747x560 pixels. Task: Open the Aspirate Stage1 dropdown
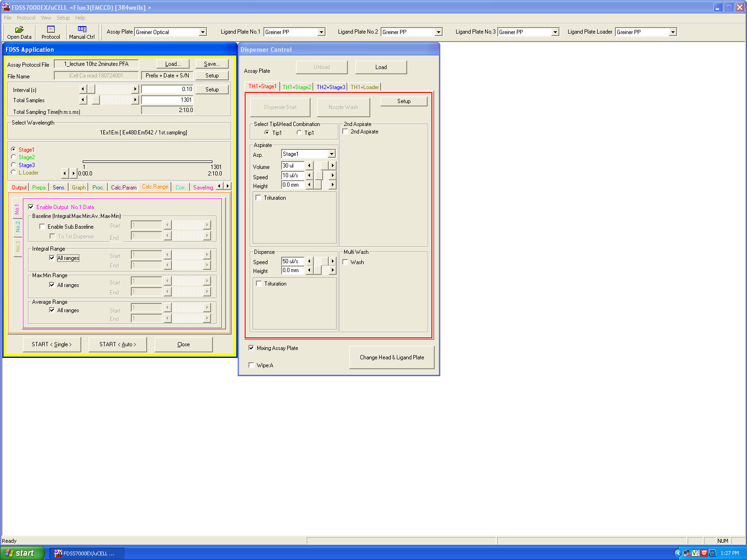331,154
